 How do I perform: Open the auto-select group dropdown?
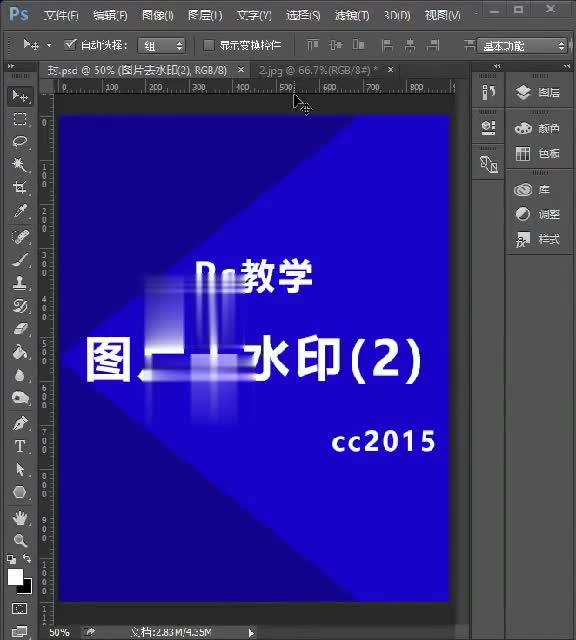coord(162,46)
